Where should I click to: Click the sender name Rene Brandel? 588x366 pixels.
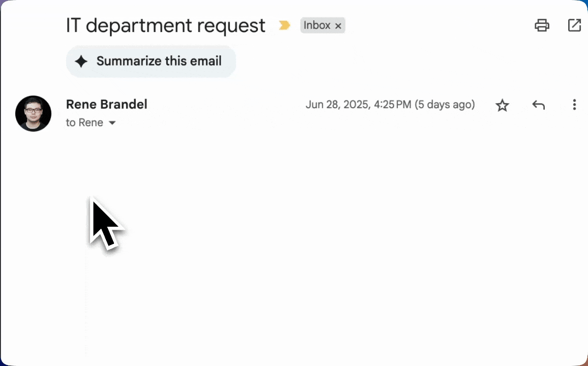pyautogui.click(x=106, y=104)
